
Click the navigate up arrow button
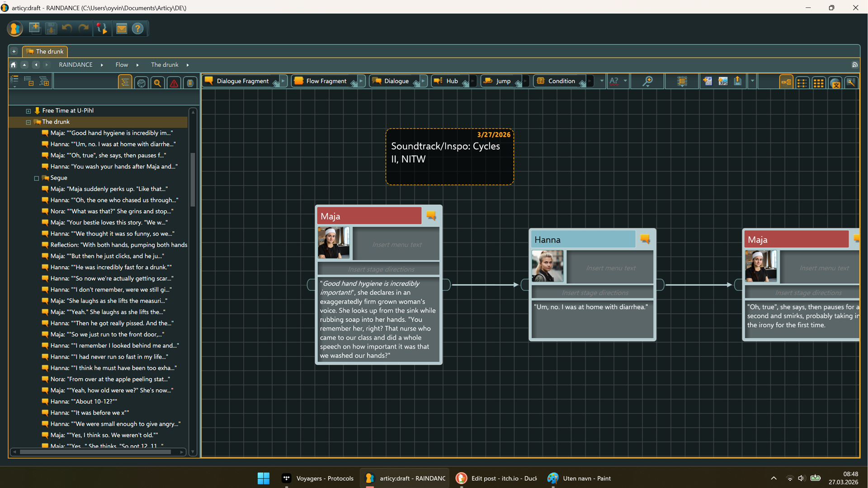24,65
